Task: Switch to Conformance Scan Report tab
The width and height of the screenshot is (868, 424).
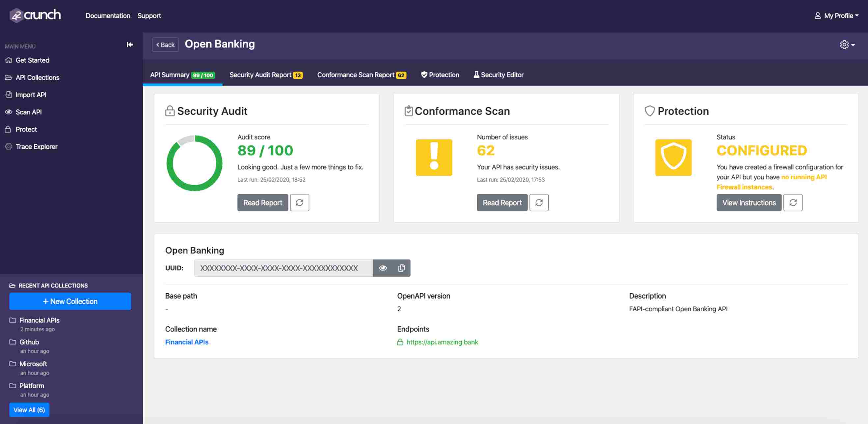Action: pos(361,75)
